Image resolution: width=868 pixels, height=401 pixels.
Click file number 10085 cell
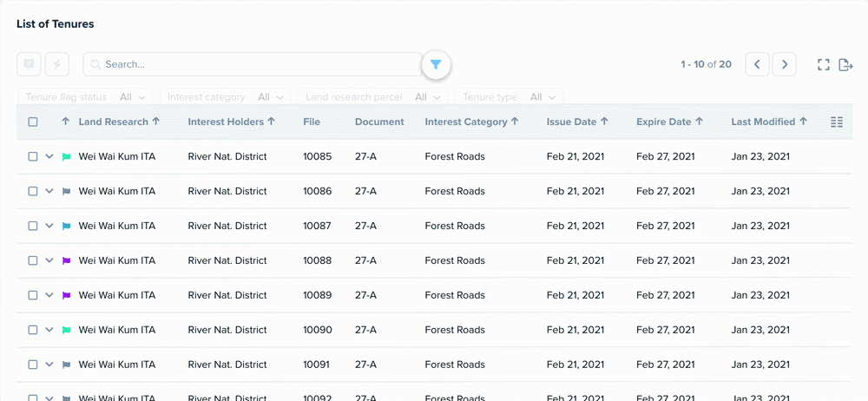(318, 157)
